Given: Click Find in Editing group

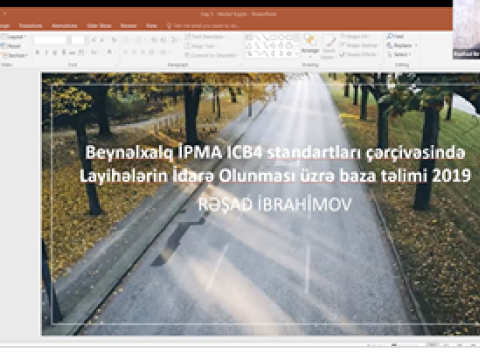Looking at the screenshot, I should pyautogui.click(x=396, y=36).
